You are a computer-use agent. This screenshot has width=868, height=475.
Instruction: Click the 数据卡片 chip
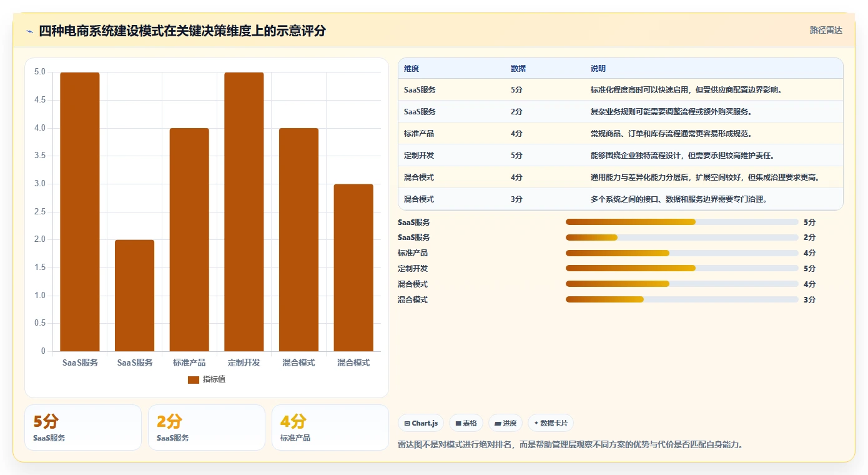tap(551, 423)
